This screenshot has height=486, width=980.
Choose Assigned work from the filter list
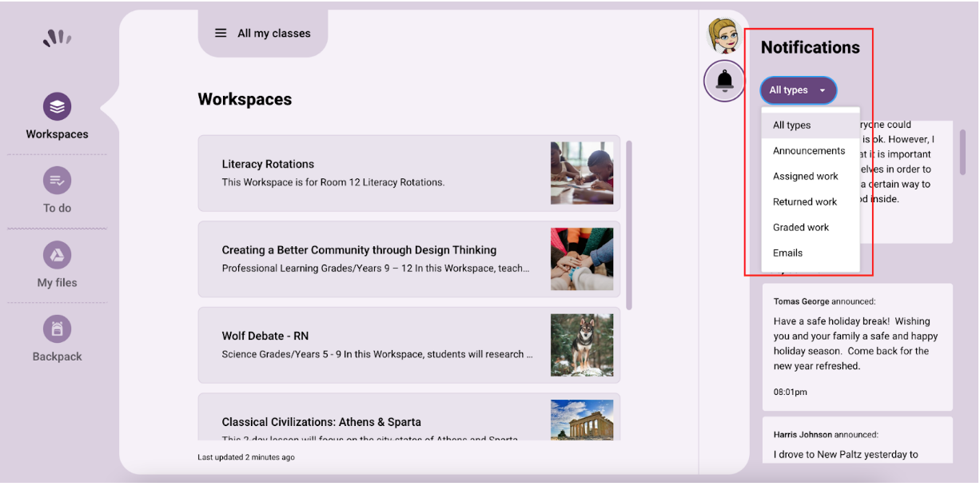coord(806,177)
